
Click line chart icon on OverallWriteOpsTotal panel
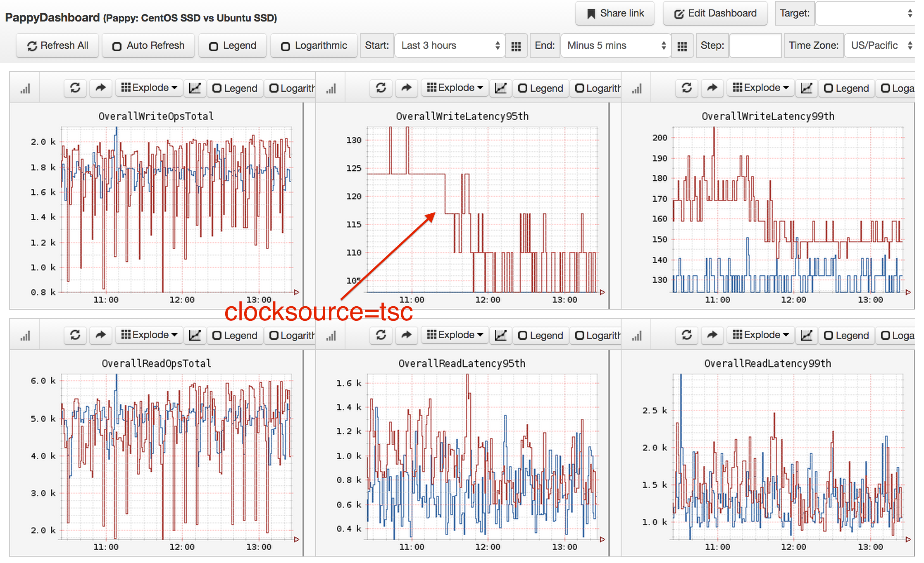(x=195, y=88)
